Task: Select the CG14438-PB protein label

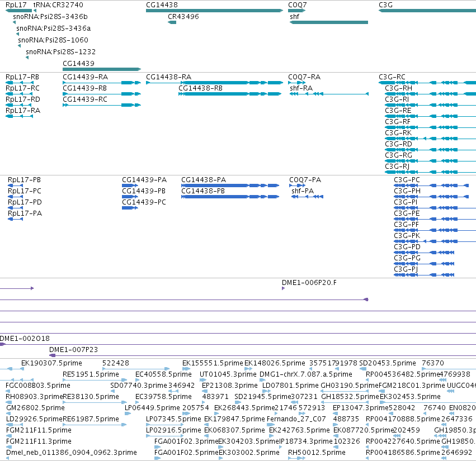Action: tap(203, 191)
